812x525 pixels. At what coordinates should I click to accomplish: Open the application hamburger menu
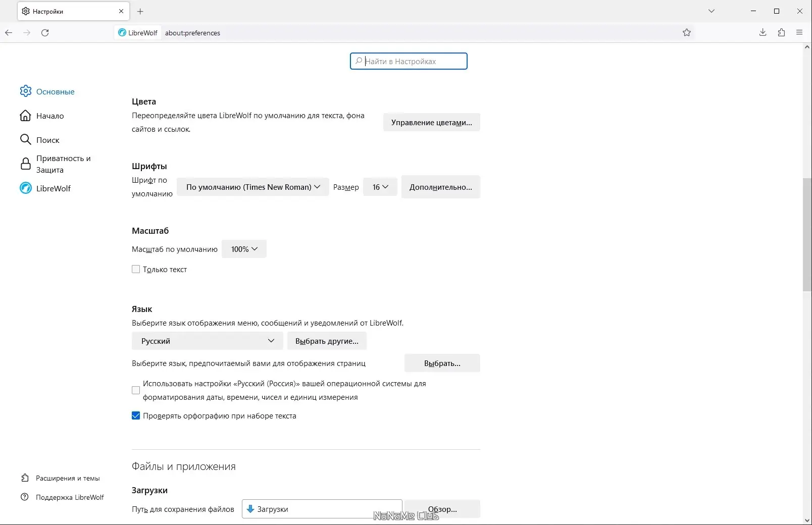click(799, 33)
